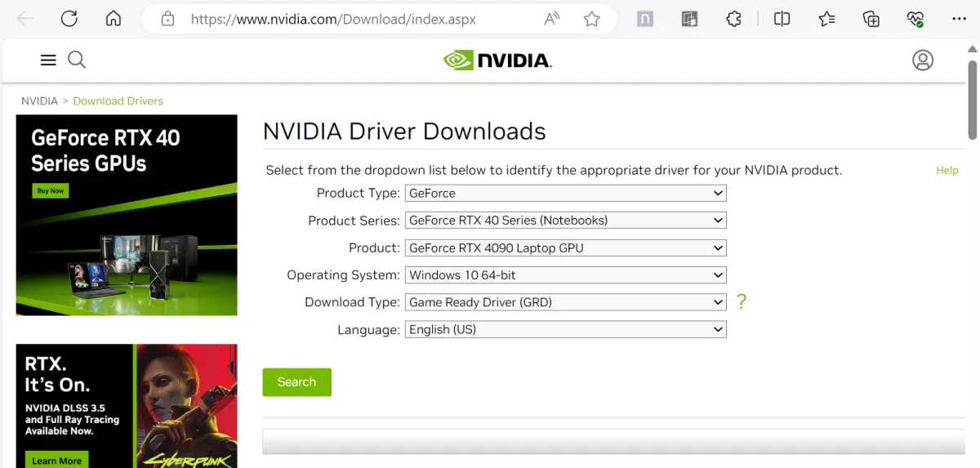
Task: Click the Help link
Action: [x=947, y=171]
